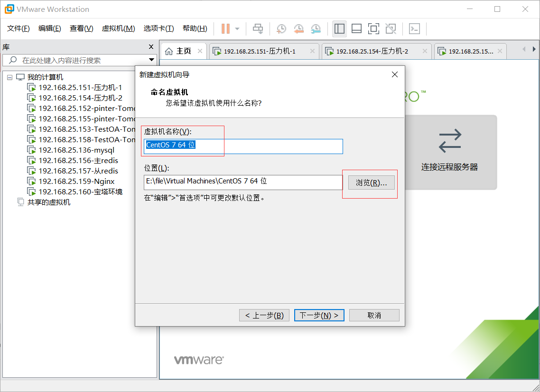Screen dimensions: 540x392
Task: Open the 查看(V) menu
Action: pos(81,28)
